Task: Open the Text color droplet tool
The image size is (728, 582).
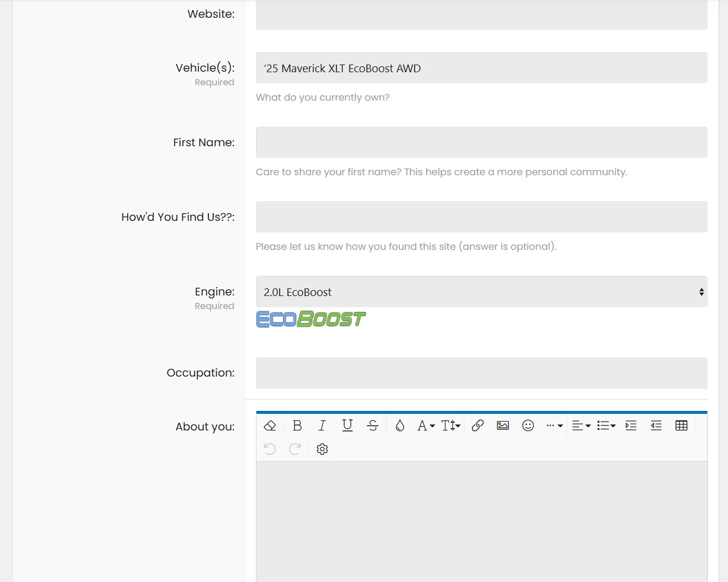Action: point(400,425)
